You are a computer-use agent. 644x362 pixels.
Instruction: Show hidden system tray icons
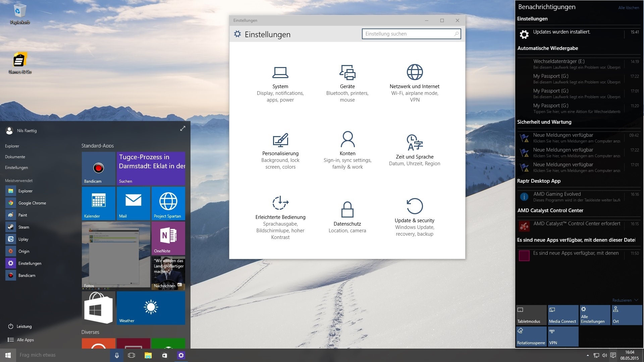[588, 355]
